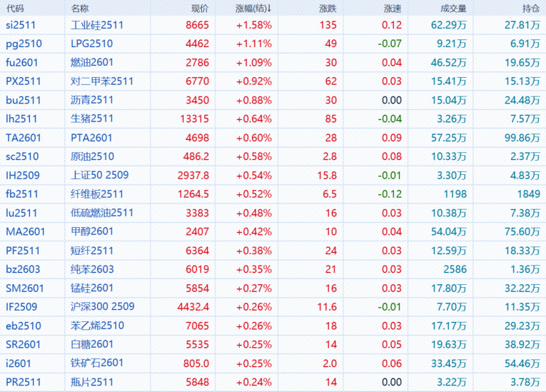Click the sort arrow beside 涨幅(结) header

pos(269,9)
